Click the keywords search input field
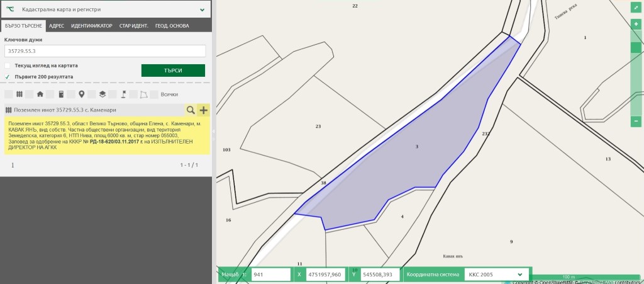This screenshot has width=644, height=284. 105,51
